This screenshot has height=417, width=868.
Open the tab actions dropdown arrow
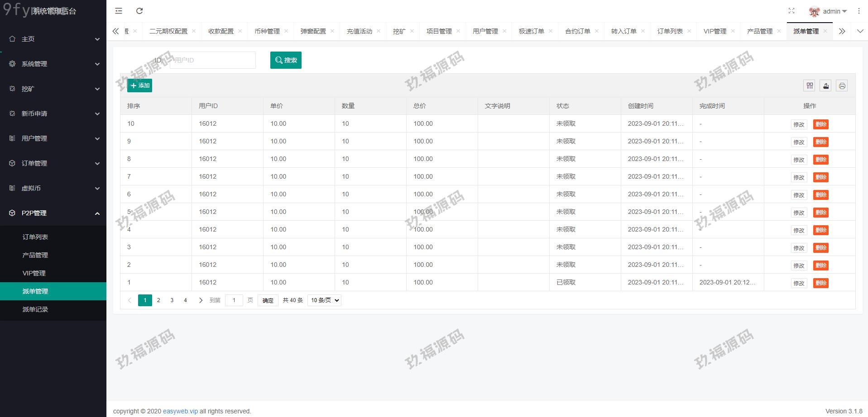[860, 31]
